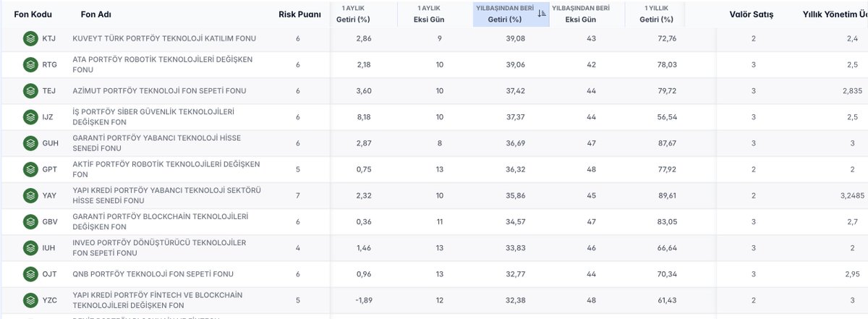The image size is (868, 319).
Task: Select fund code OJT
Action: [49, 274]
